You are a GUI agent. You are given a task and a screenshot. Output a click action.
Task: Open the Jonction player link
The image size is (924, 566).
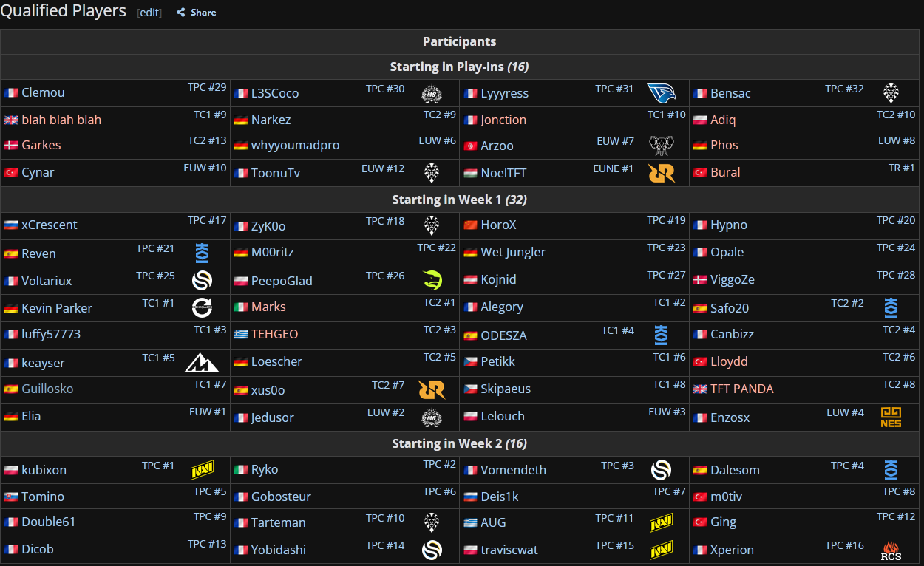click(503, 120)
